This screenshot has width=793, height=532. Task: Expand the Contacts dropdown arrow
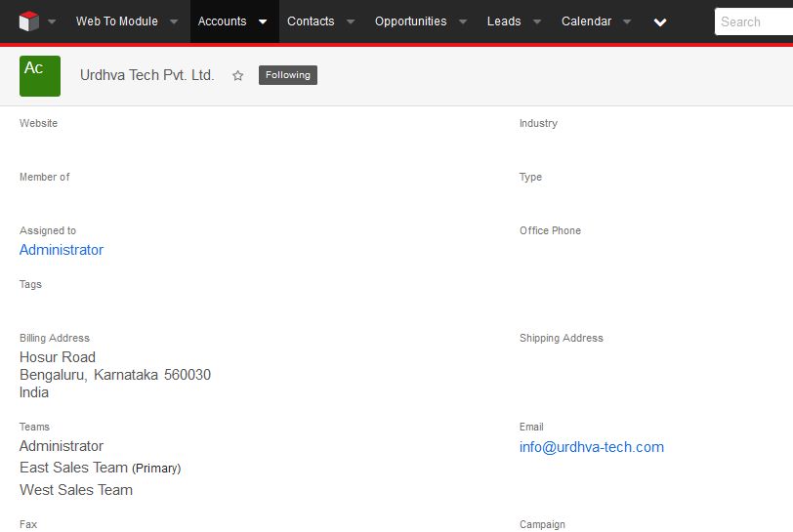coord(351,21)
